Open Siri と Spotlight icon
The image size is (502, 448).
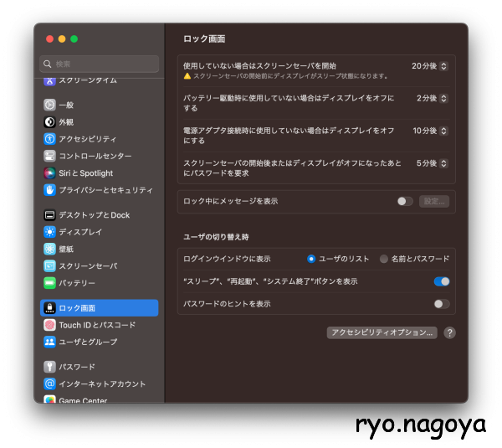[50, 173]
